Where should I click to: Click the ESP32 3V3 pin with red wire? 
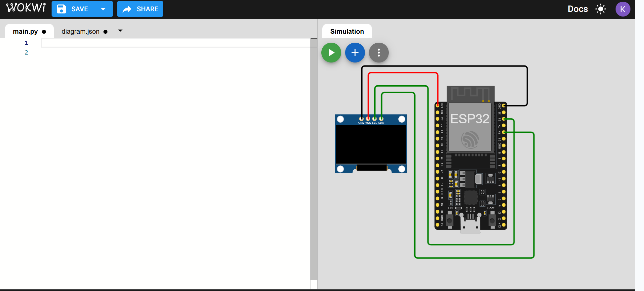point(437,105)
